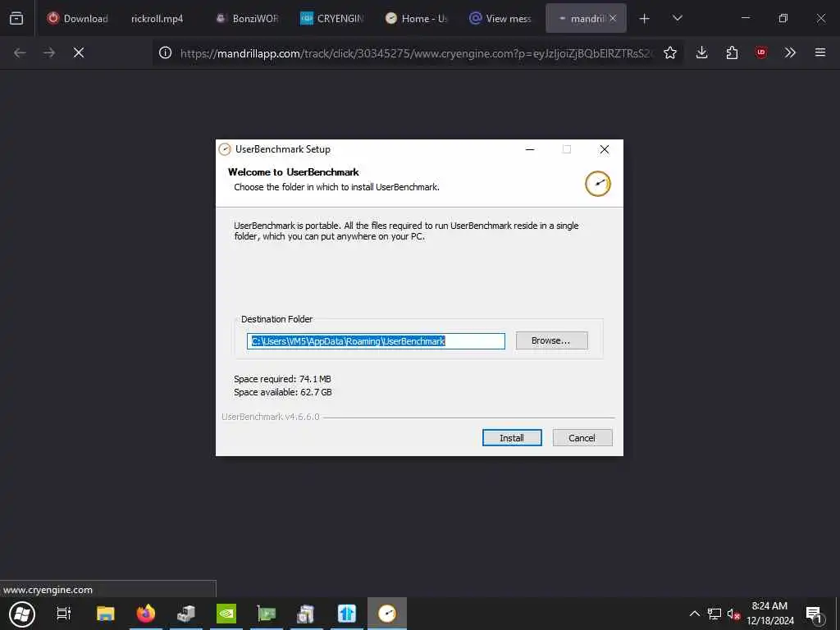Screen dimensions: 840x630
Task: Switch to the Home - UserBenchmark tab
Action: click(x=416, y=19)
